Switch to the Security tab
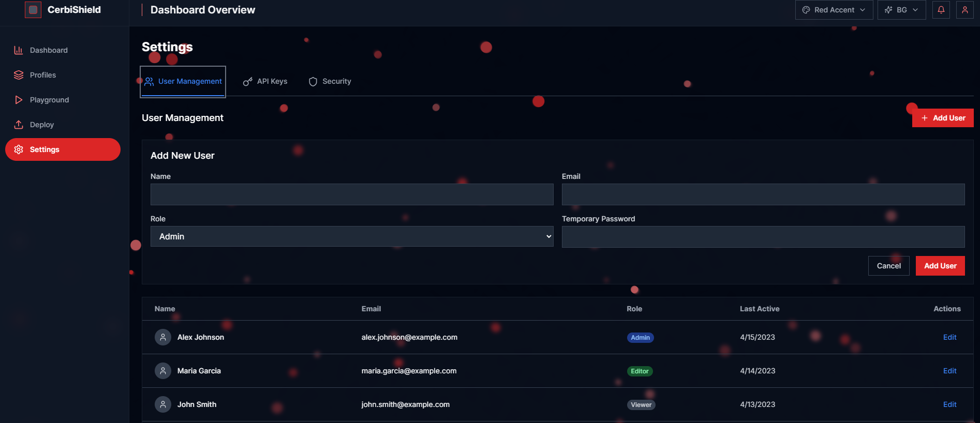The width and height of the screenshot is (980, 423). [x=330, y=81]
